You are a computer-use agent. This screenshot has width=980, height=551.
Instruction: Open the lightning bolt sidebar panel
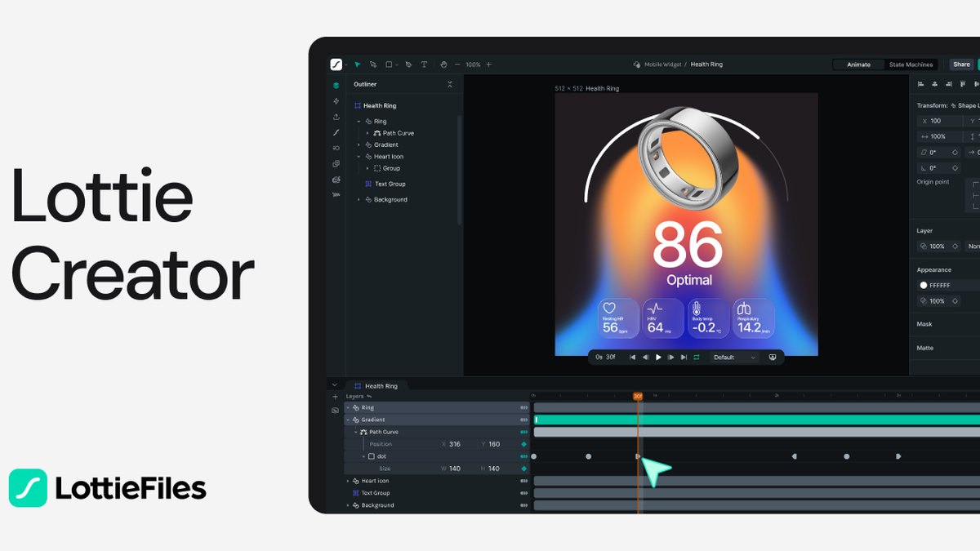point(336,101)
